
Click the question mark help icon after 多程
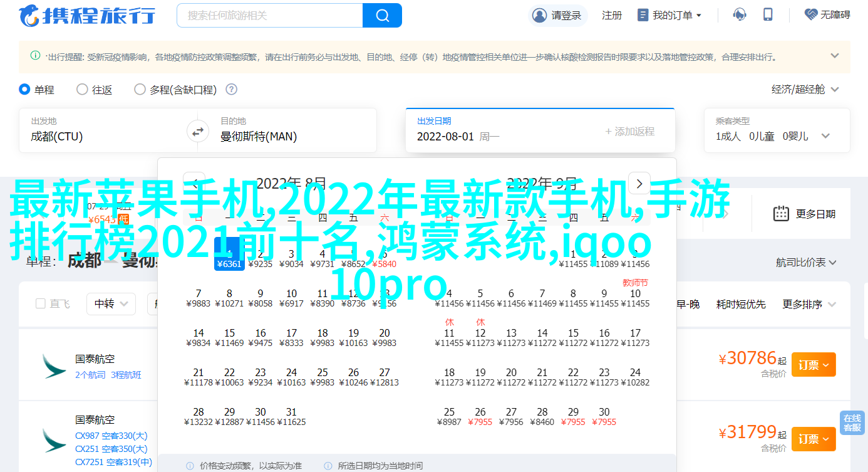point(232,90)
